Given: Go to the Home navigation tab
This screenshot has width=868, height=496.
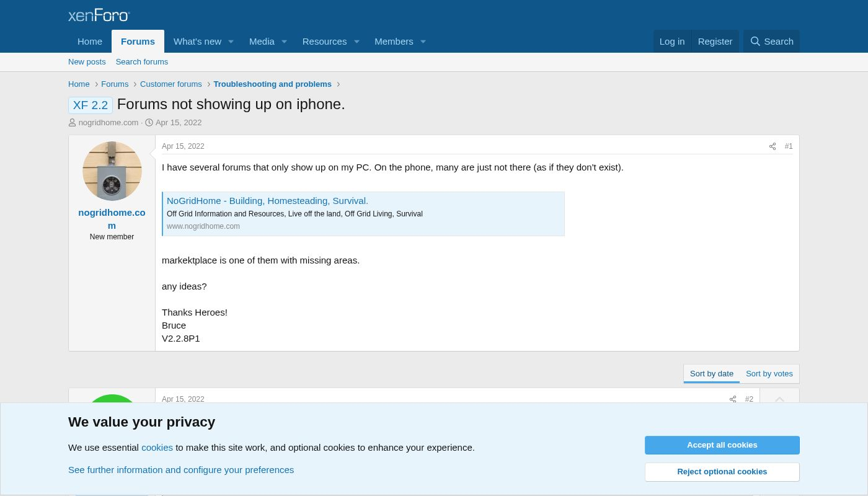Looking at the screenshot, I should point(90,42).
